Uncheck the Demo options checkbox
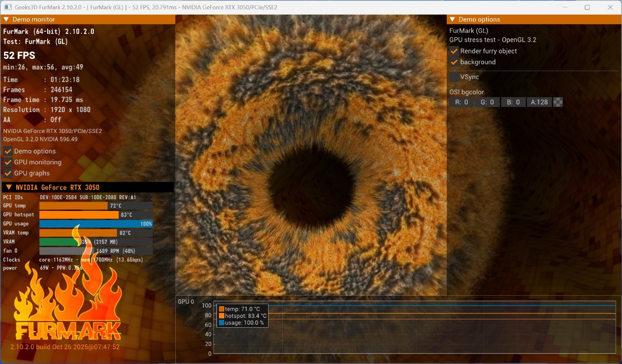Viewport: 622px width, 364px height. point(8,151)
